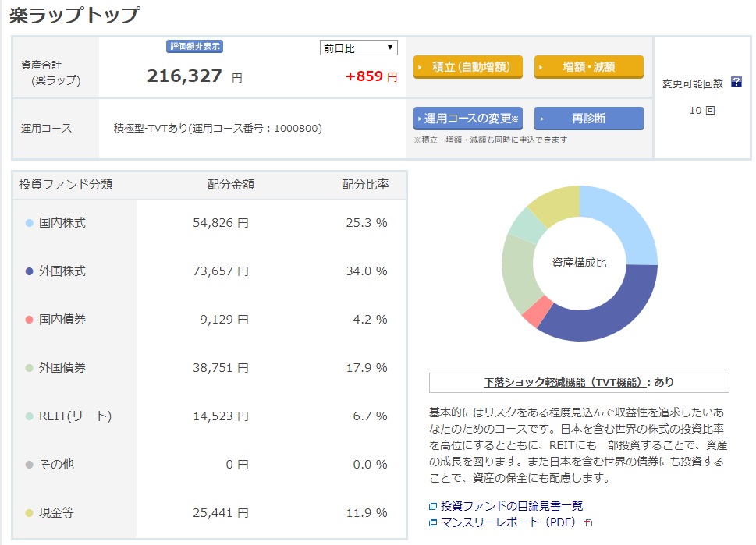Click the 資産構成比 chart center label

pos(579,263)
